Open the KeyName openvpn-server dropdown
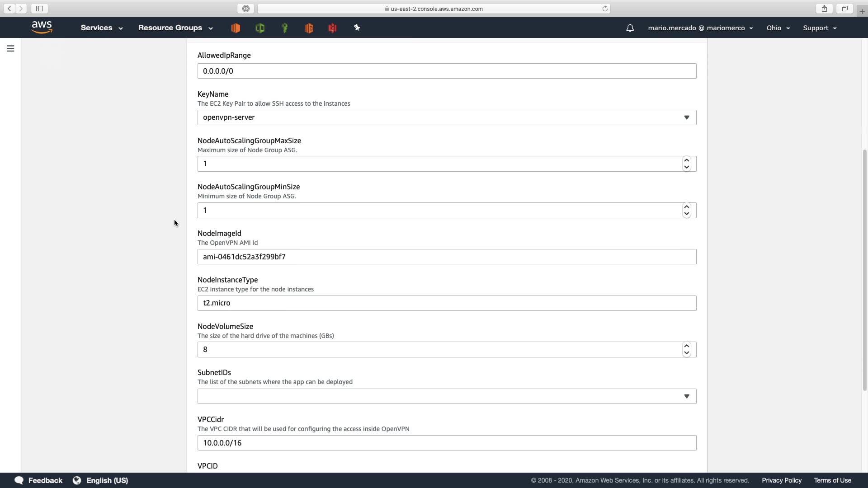 (x=447, y=117)
